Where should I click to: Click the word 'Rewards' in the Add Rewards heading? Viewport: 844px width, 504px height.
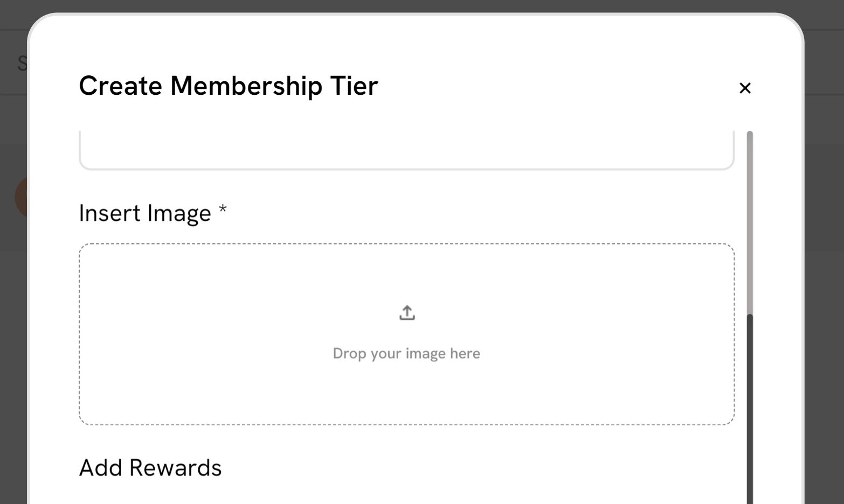(175, 468)
